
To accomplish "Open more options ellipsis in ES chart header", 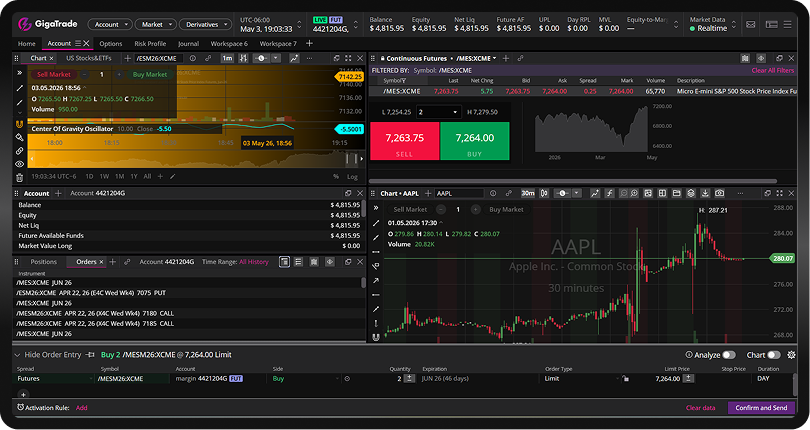I will (309, 58).
